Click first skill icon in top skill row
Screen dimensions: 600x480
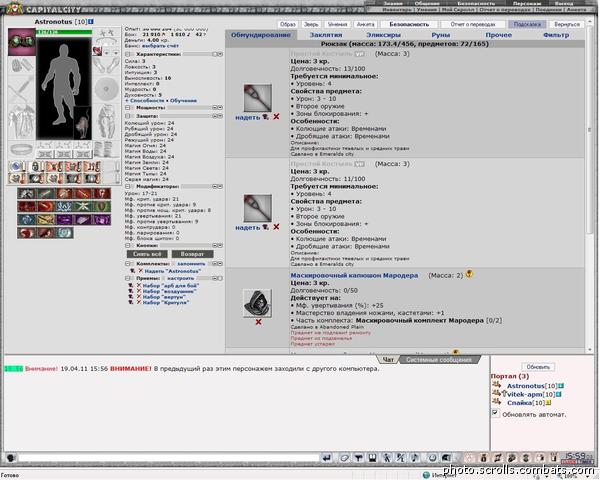pos(26,193)
